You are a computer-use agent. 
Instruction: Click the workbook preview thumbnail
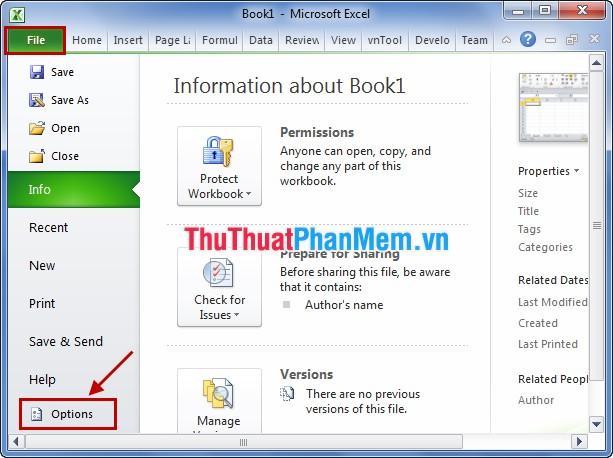(x=553, y=107)
